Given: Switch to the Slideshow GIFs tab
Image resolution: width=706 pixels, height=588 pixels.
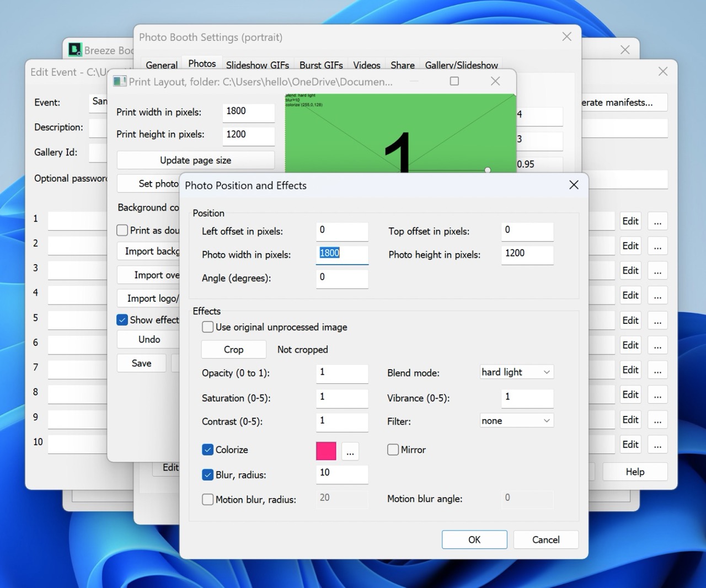Looking at the screenshot, I should click(x=257, y=65).
